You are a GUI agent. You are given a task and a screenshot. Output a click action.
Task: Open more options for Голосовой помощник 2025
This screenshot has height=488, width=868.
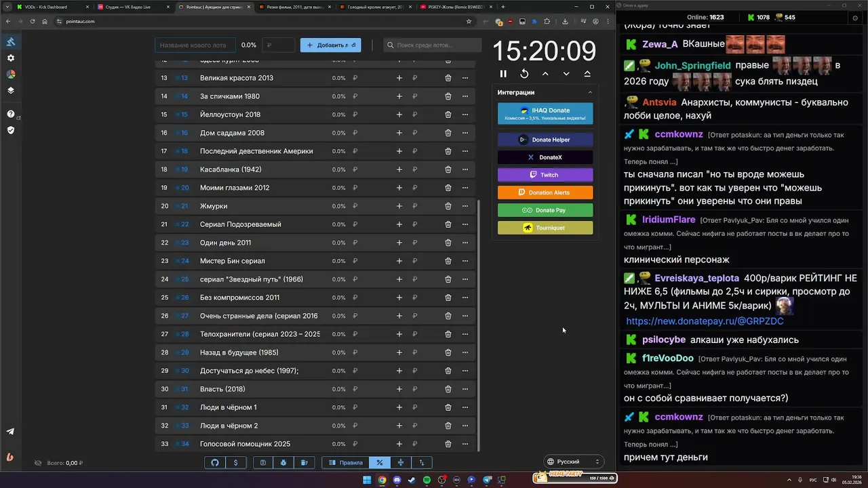(465, 444)
